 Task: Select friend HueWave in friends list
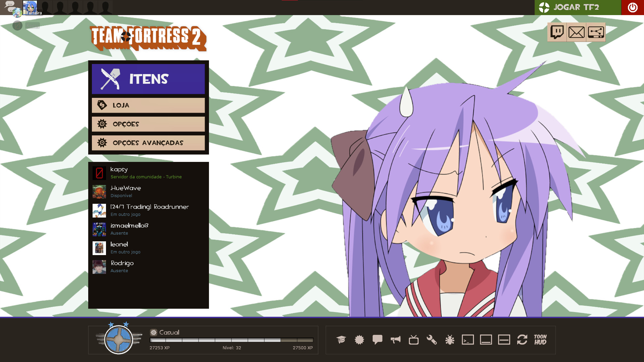148,192
